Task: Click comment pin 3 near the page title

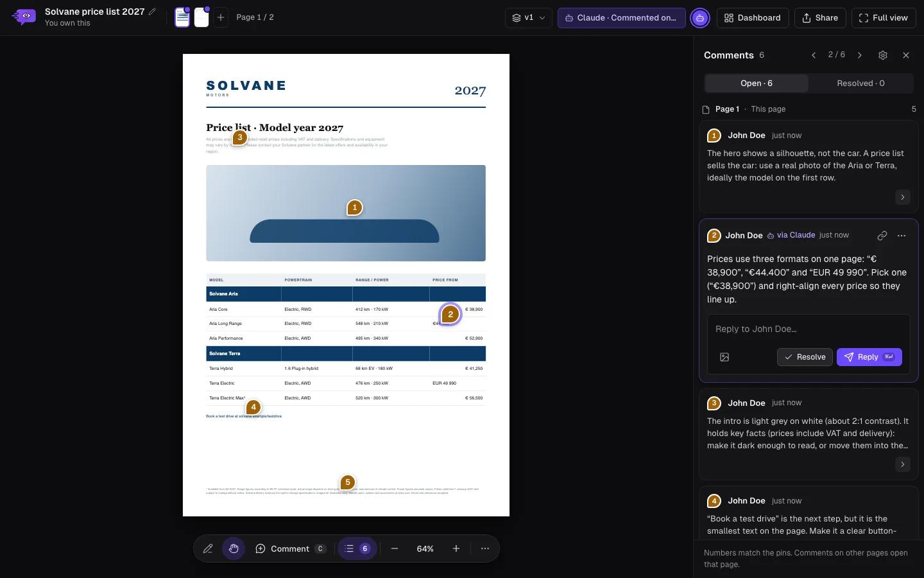Action: click(x=239, y=137)
